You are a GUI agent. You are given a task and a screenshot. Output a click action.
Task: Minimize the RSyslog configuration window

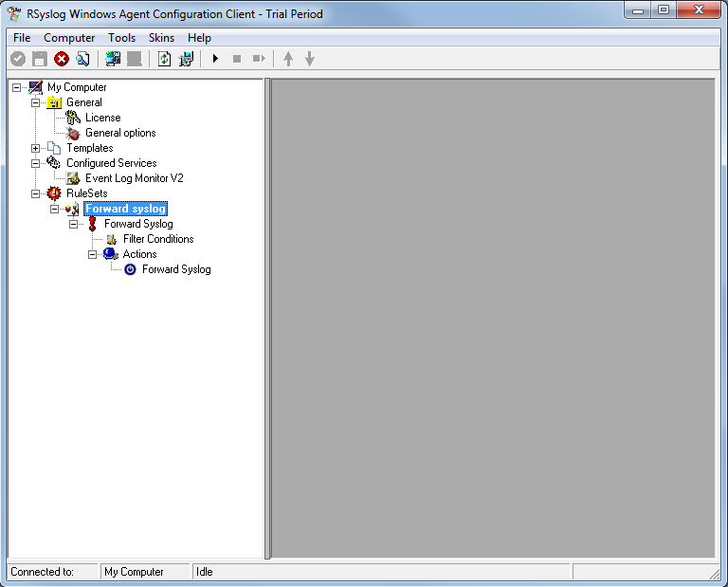[x=638, y=10]
